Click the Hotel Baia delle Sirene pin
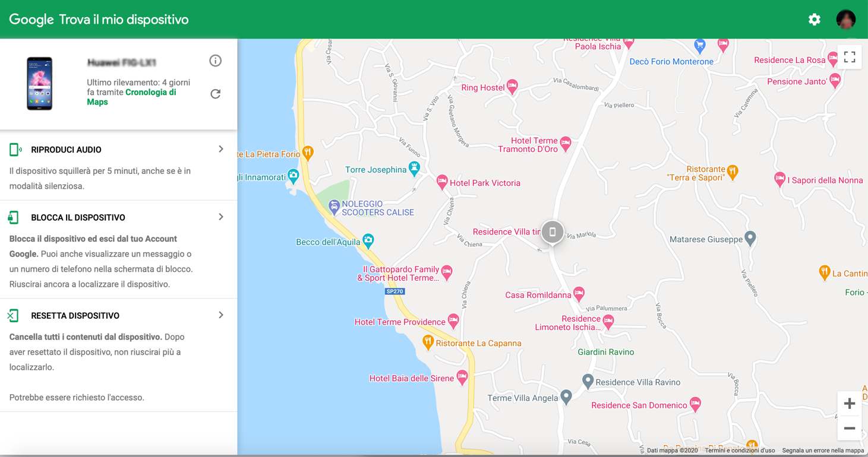 pos(462,377)
